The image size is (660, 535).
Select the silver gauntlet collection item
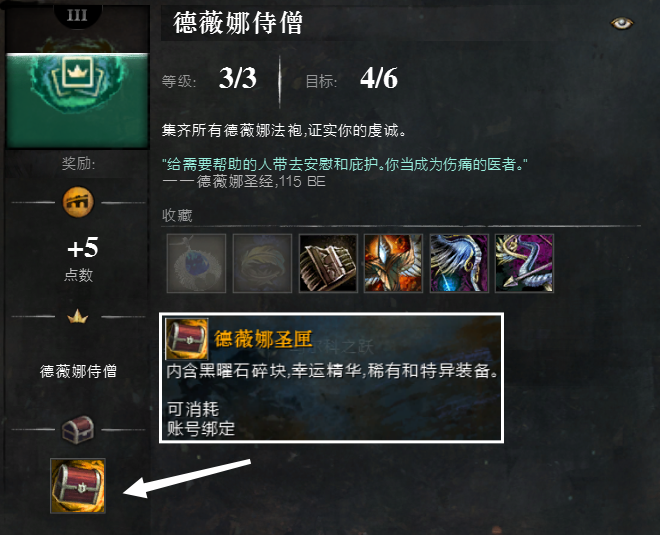click(x=328, y=263)
